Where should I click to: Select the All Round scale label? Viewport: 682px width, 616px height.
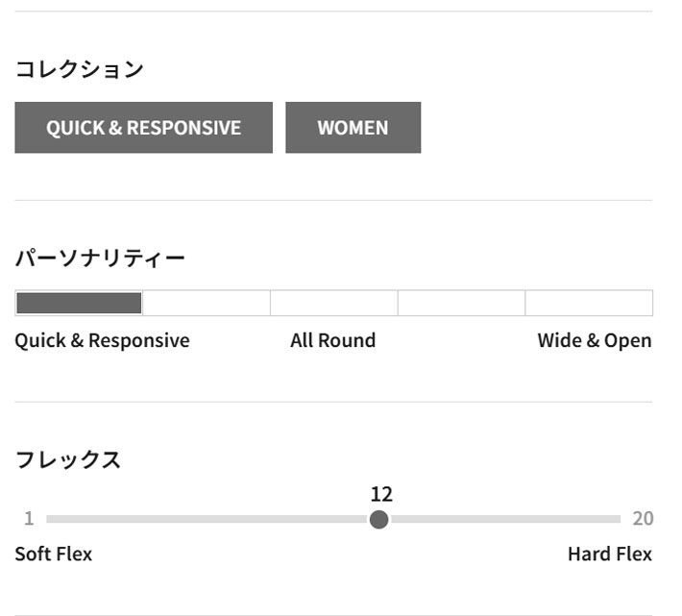tap(332, 340)
